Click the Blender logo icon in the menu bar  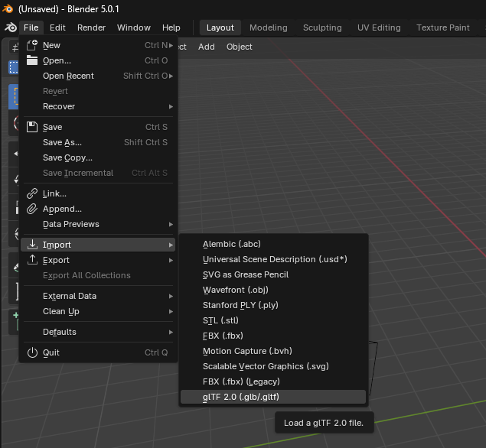tap(11, 28)
